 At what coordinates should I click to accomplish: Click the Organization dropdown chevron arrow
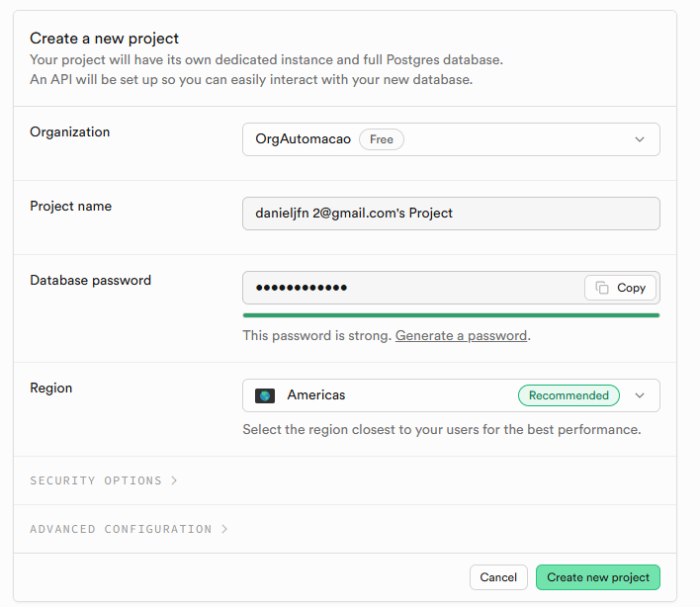click(x=640, y=139)
